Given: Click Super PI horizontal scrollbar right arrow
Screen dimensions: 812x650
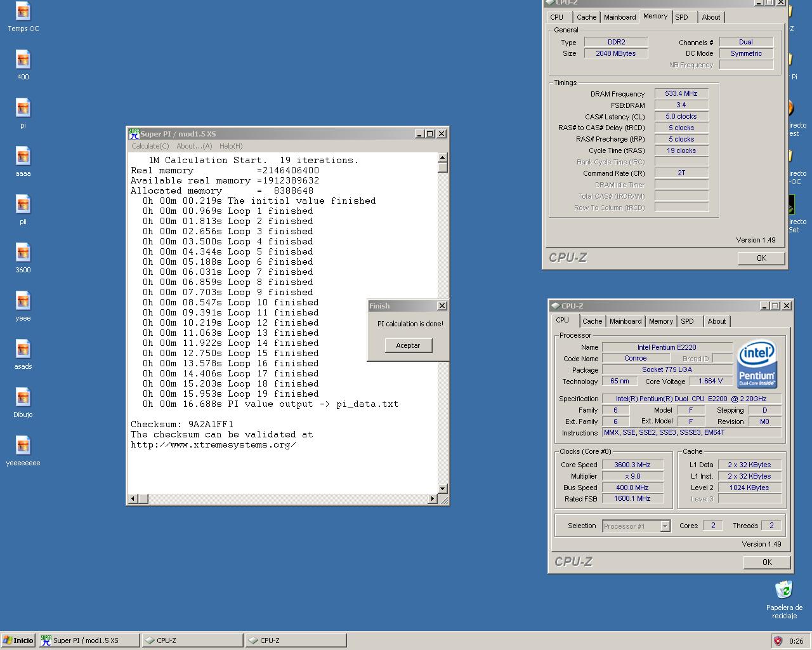Looking at the screenshot, I should [x=433, y=499].
